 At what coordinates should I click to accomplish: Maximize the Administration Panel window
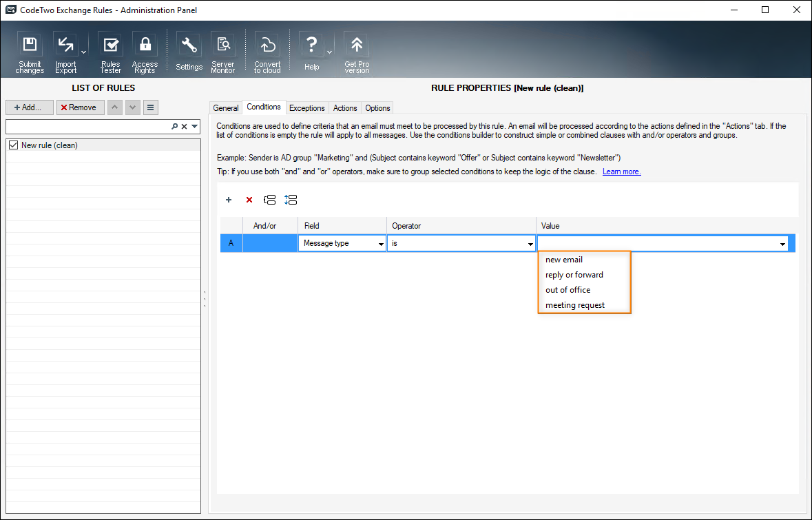click(765, 10)
